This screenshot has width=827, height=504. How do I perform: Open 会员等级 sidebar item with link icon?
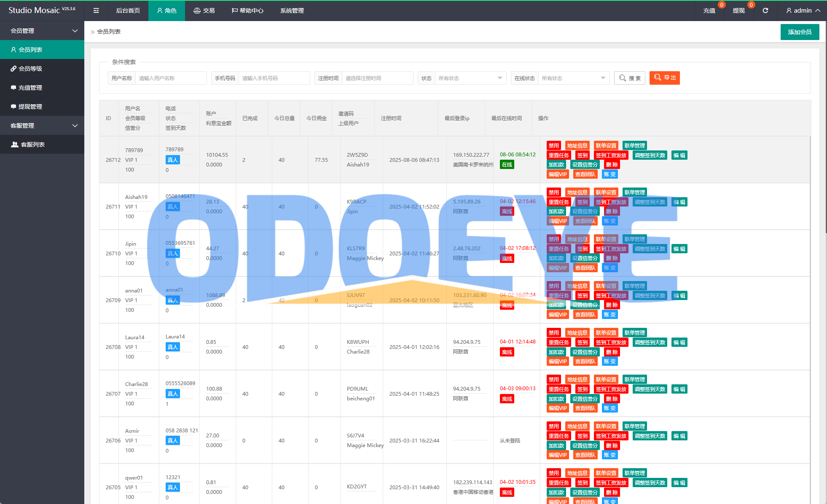point(30,69)
